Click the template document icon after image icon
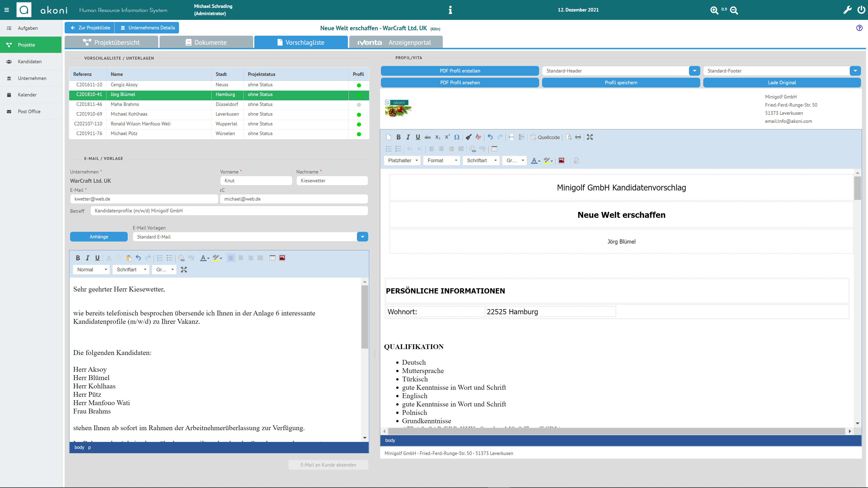 (x=576, y=161)
